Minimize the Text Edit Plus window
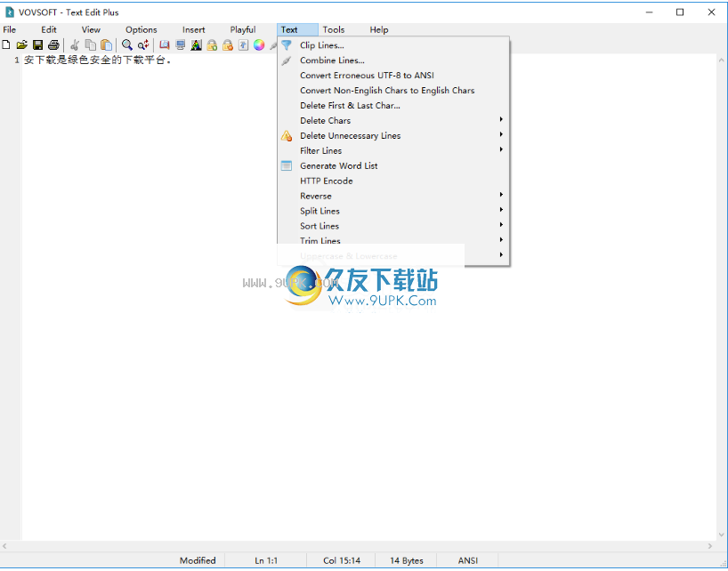 coord(649,12)
